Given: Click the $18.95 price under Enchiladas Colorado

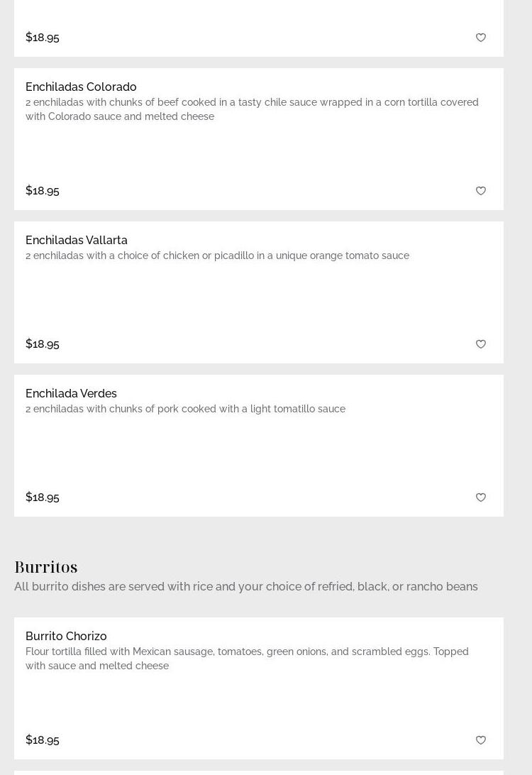Looking at the screenshot, I should [43, 190].
